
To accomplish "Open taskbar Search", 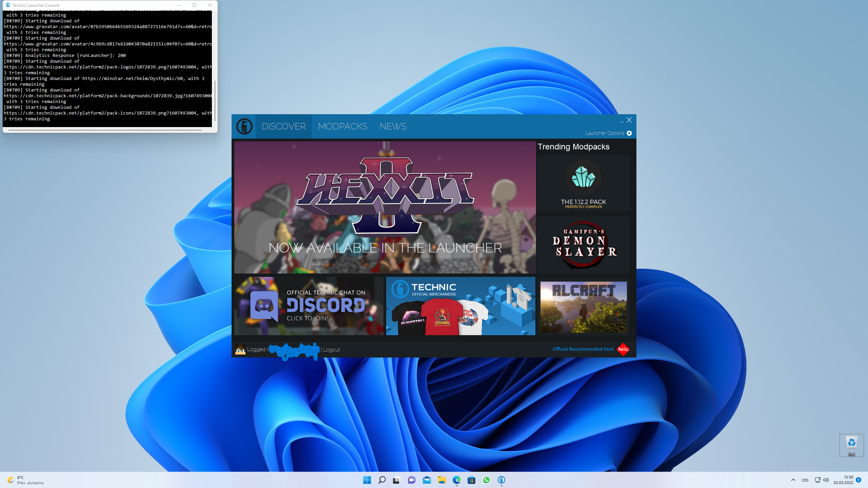I will click(x=382, y=480).
